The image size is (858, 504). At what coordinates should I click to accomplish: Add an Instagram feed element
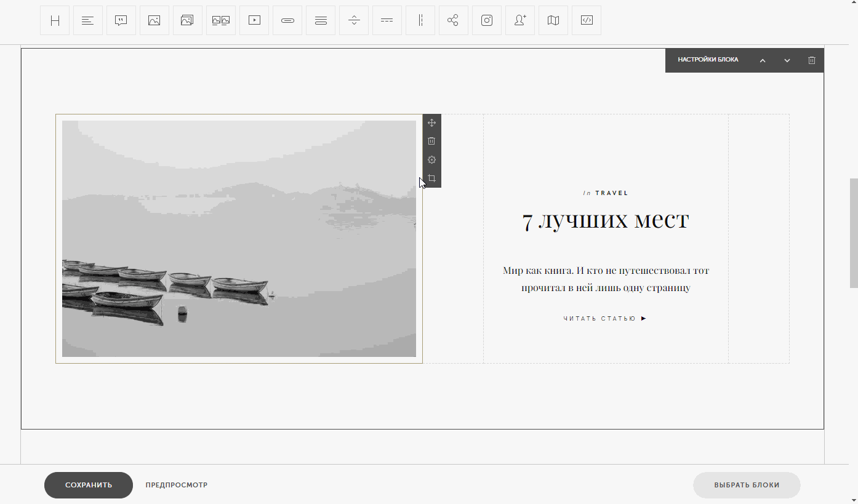(487, 20)
